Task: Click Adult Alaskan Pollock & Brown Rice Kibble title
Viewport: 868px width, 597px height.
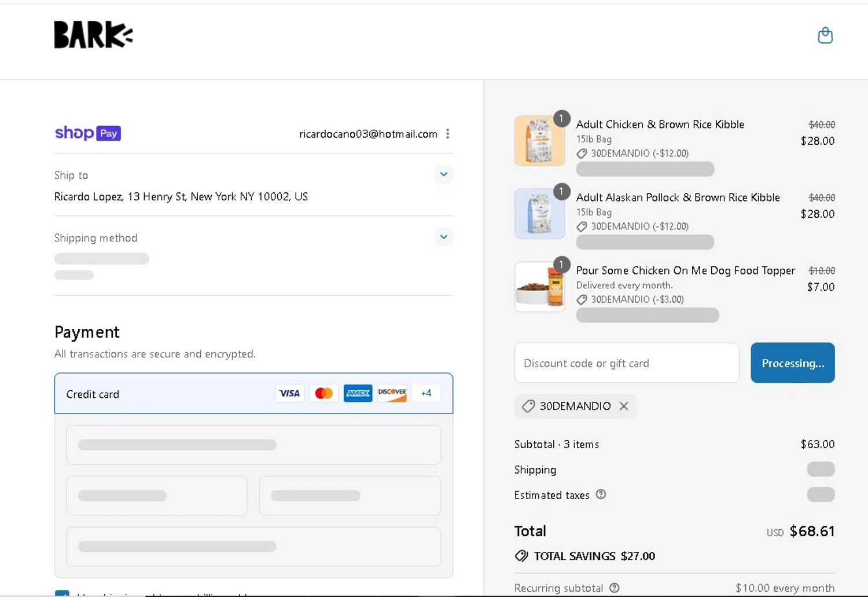Action: 678,197
